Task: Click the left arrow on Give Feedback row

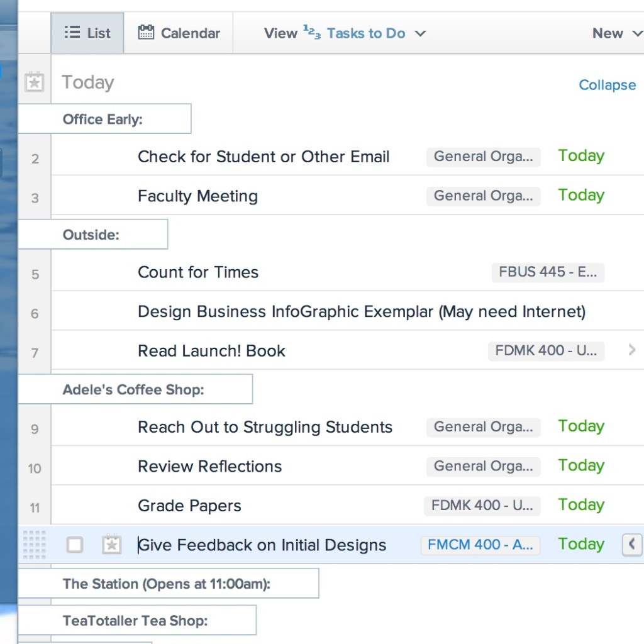Action: (x=632, y=544)
